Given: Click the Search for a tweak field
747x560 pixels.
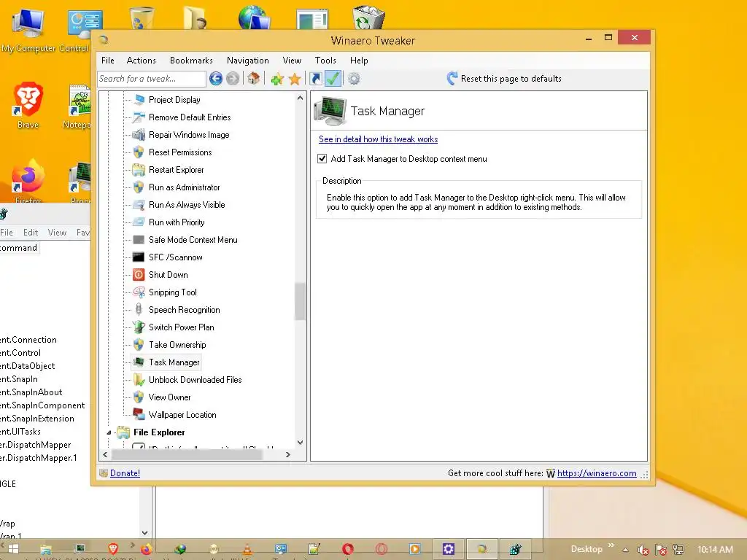Looking at the screenshot, I should point(152,79).
